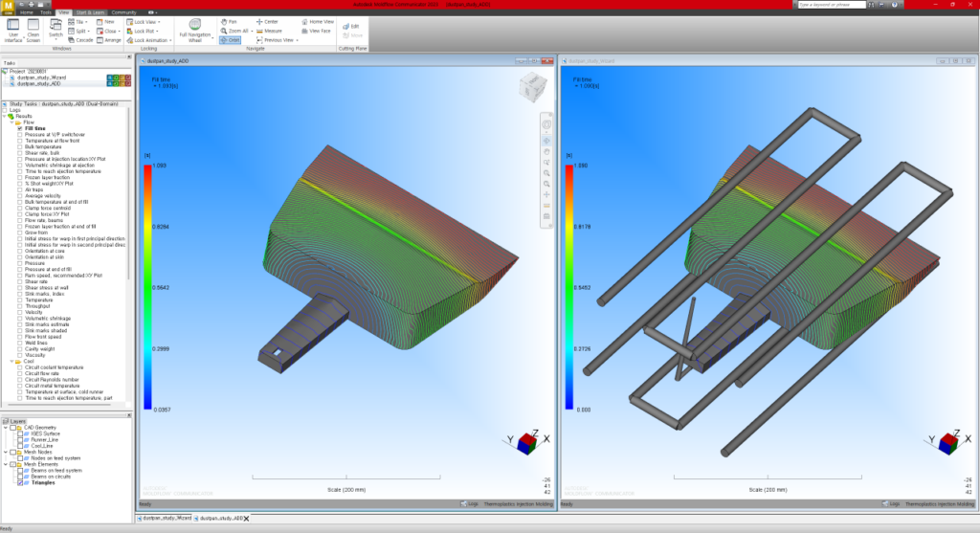
Task: Check the Beams on circuits layer
Action: point(20,477)
